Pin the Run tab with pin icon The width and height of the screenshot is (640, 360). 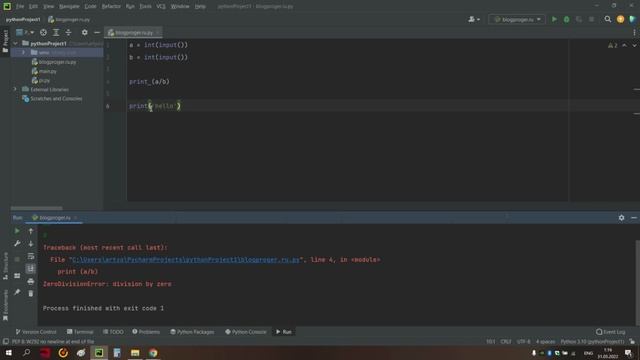tap(17, 292)
